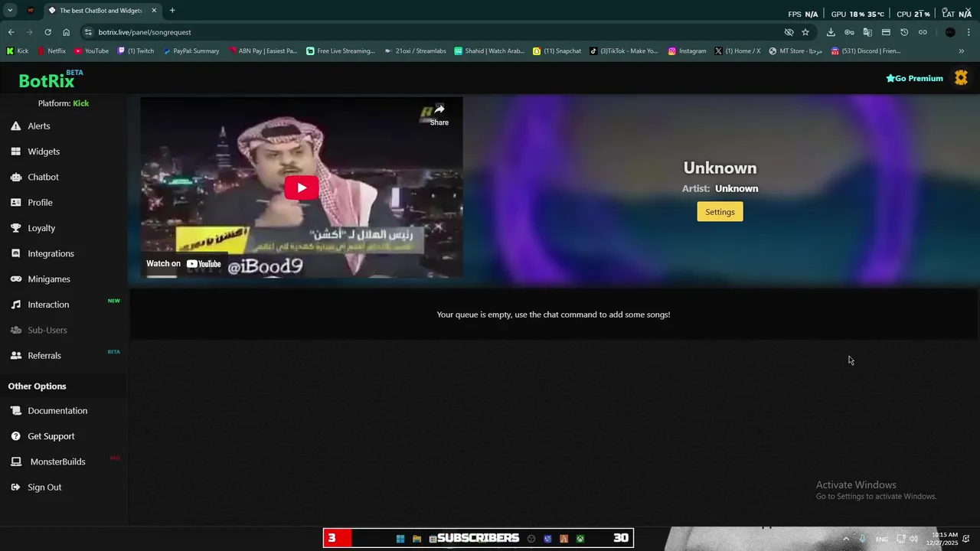980x551 pixels.
Task: Open the Profile card icon
Action: point(15,203)
